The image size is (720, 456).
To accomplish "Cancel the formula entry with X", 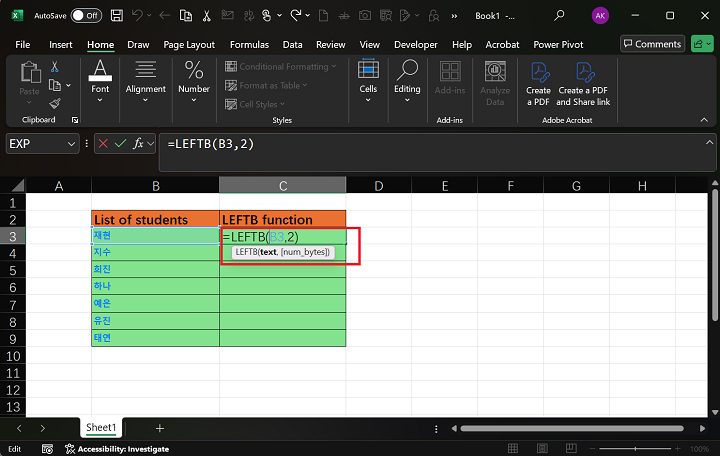I will point(103,144).
